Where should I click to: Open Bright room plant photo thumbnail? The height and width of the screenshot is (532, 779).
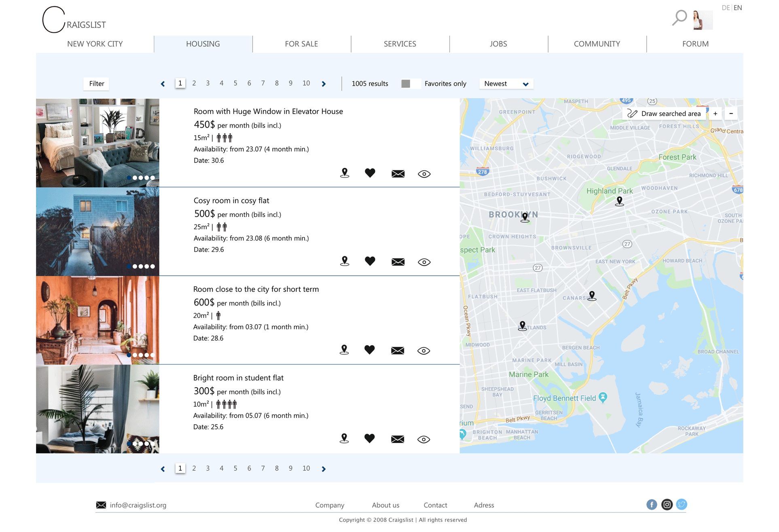click(x=97, y=409)
